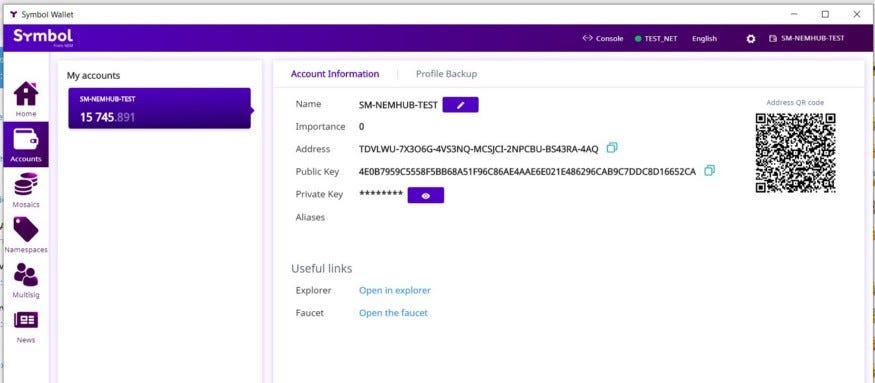Image resolution: width=875 pixels, height=383 pixels.
Task: Open the Console
Action: (x=603, y=39)
